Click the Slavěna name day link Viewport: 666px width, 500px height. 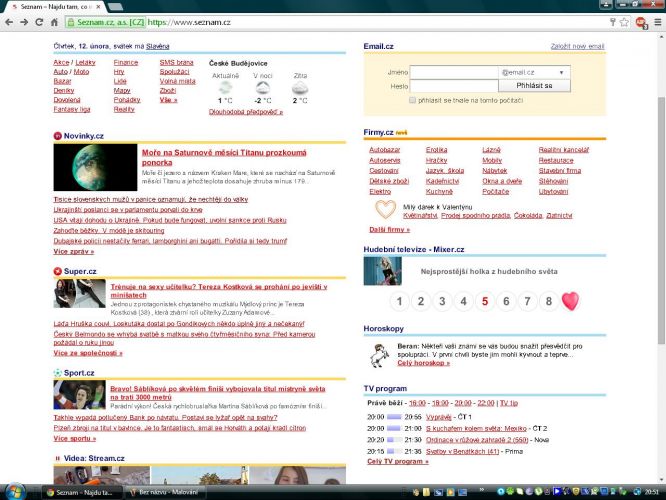[158, 46]
